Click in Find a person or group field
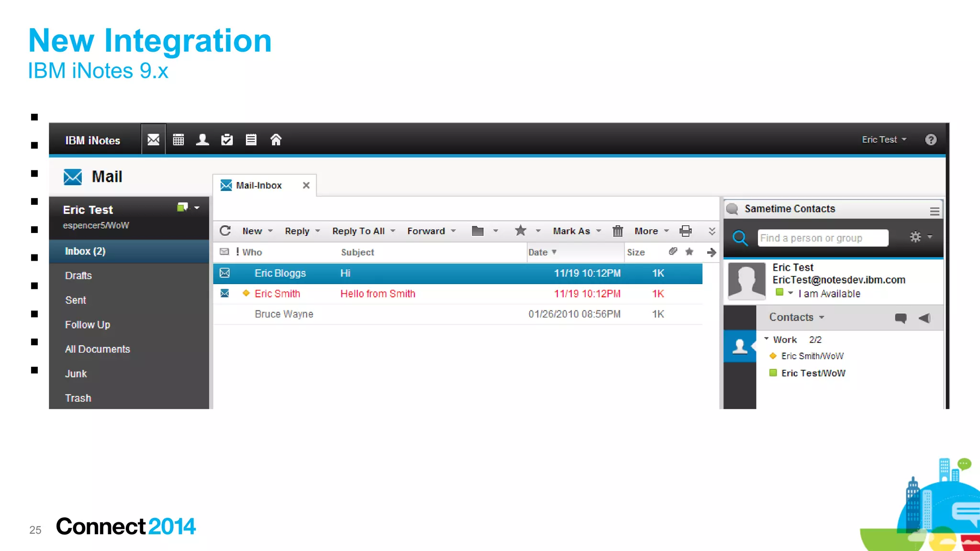This screenshot has height=551, width=980. pos(823,238)
